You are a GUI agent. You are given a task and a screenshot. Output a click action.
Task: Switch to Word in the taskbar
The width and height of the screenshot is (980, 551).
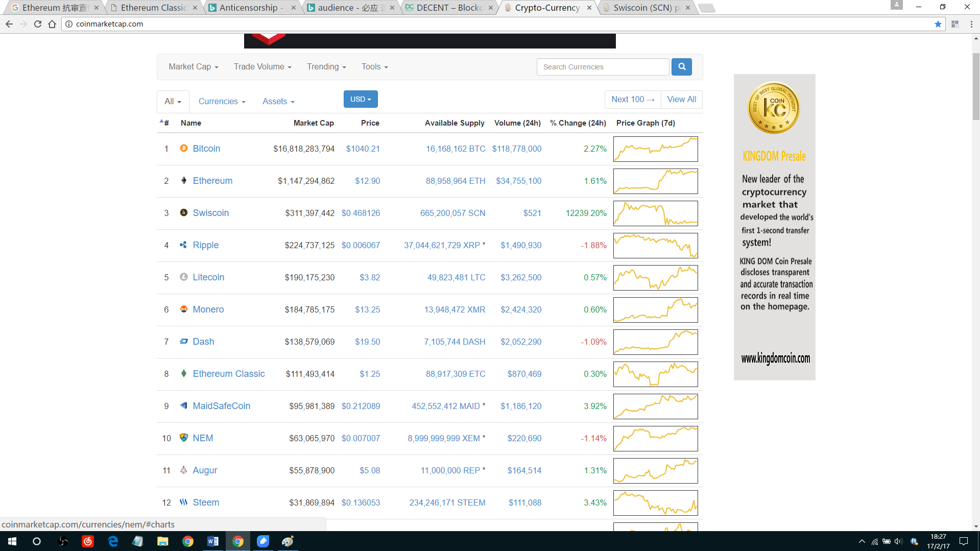[213, 541]
